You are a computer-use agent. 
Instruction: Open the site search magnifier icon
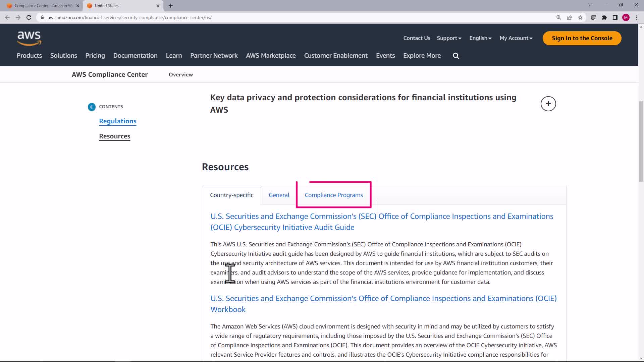coord(456,56)
